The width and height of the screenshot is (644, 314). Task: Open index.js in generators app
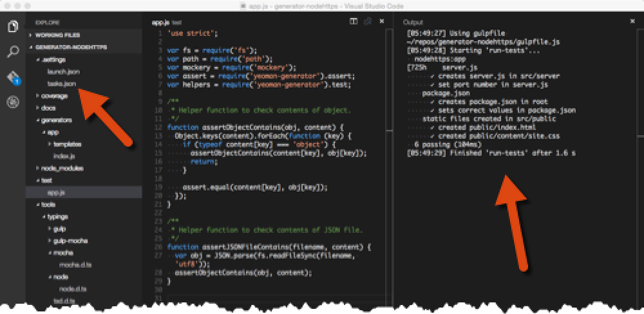[x=64, y=156]
